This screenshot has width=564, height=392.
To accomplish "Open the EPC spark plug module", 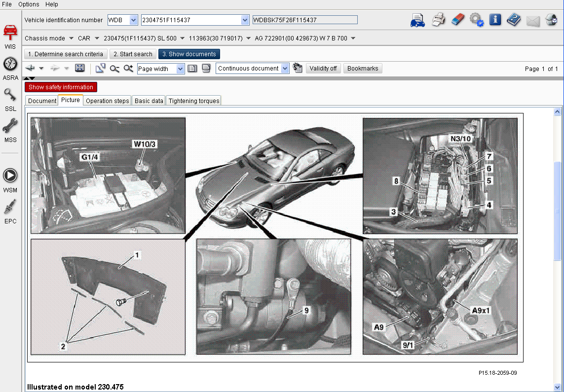I will click(x=10, y=212).
